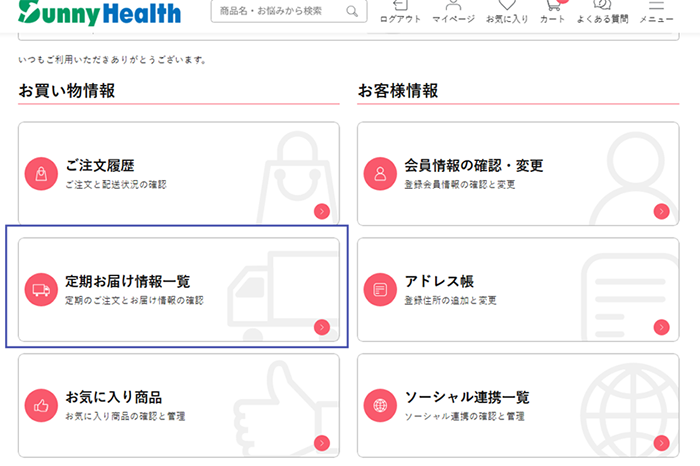The height and width of the screenshot is (466, 700).
Task: Click the arrow on 定期お届け情報一覧 card
Action: 321,327
